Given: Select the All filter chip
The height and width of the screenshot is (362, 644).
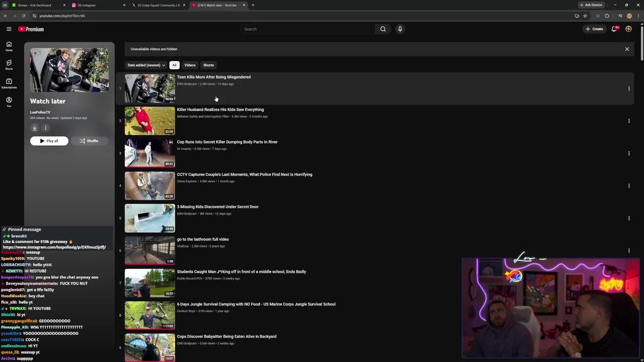Looking at the screenshot, I should [174, 65].
